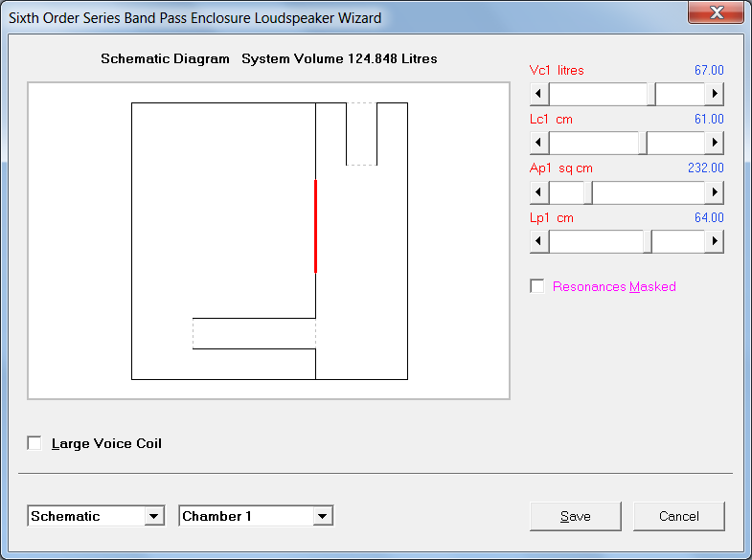752x560 pixels.
Task: Click the Lp1 value 64.00
Action: click(x=709, y=217)
